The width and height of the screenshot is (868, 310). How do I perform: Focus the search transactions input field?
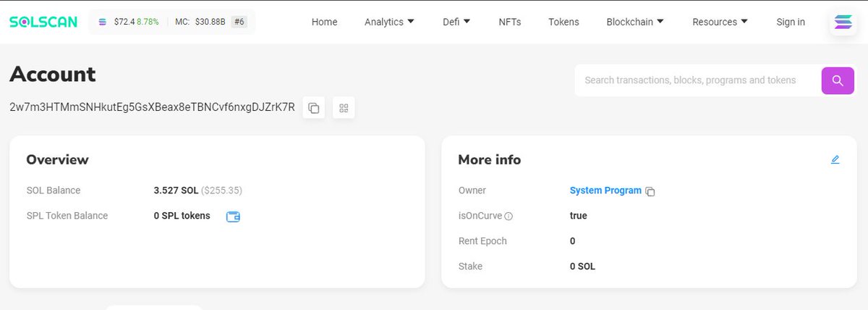[x=697, y=80]
